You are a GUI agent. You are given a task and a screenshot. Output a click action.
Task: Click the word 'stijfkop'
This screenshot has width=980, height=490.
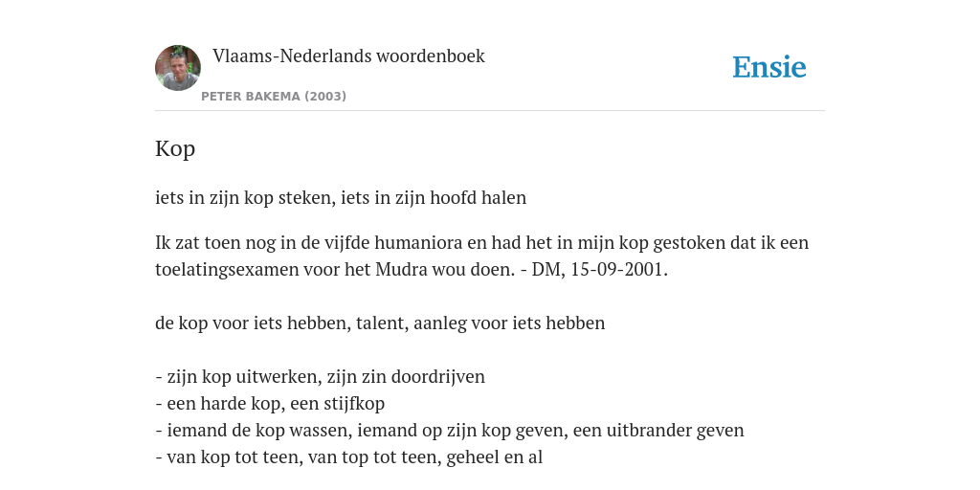354,404
